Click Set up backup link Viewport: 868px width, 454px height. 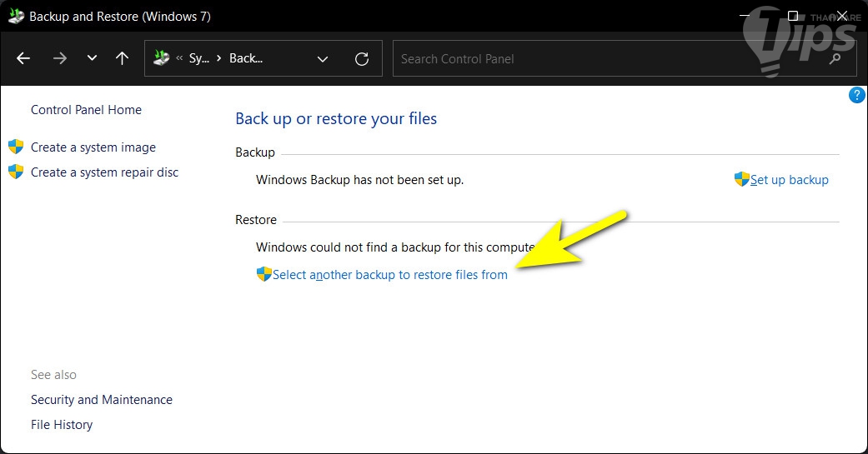789,179
